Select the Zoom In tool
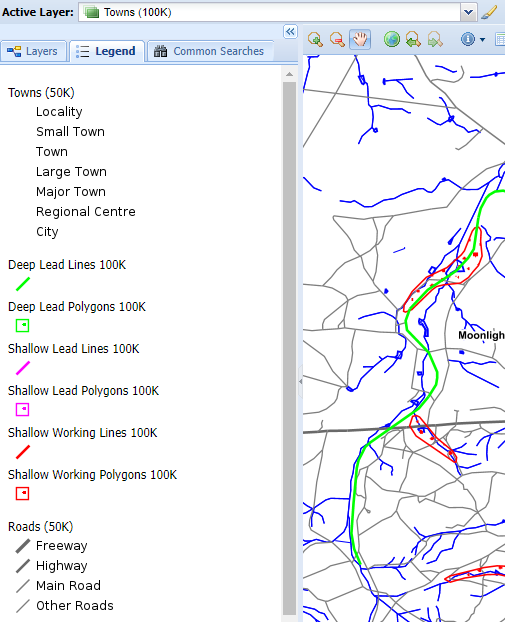The image size is (505, 622). pyautogui.click(x=315, y=40)
